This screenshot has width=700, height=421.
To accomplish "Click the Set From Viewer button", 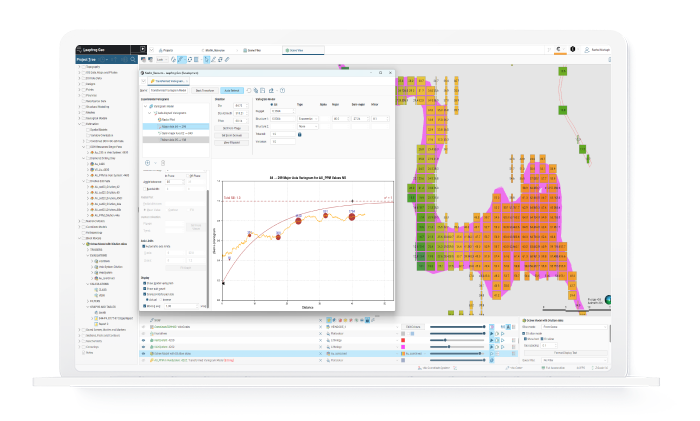I will click(231, 135).
